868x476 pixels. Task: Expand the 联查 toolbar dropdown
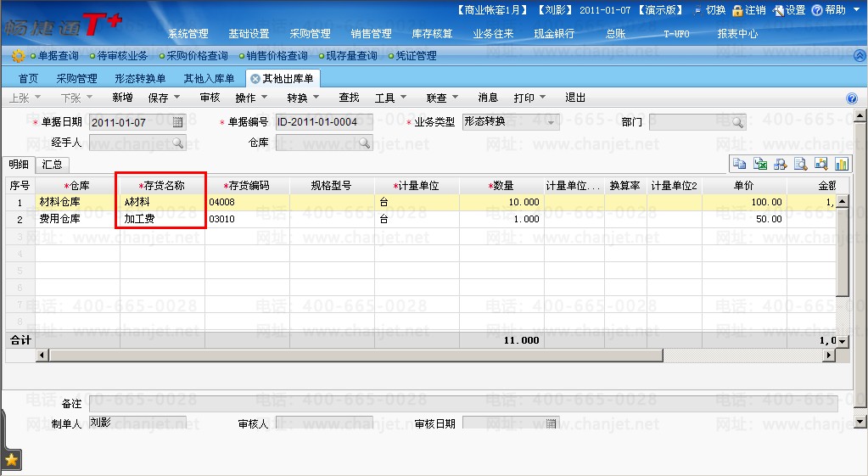(x=455, y=98)
